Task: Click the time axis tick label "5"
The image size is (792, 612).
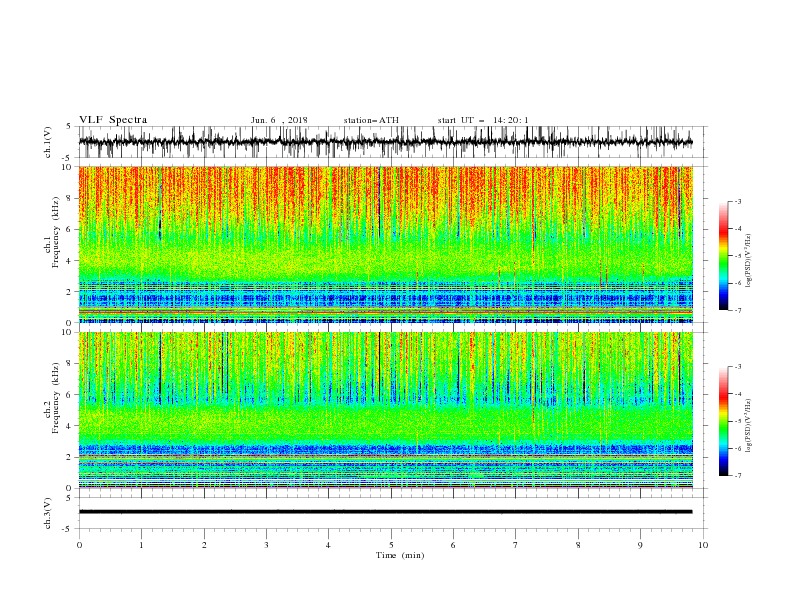Action: (391, 545)
